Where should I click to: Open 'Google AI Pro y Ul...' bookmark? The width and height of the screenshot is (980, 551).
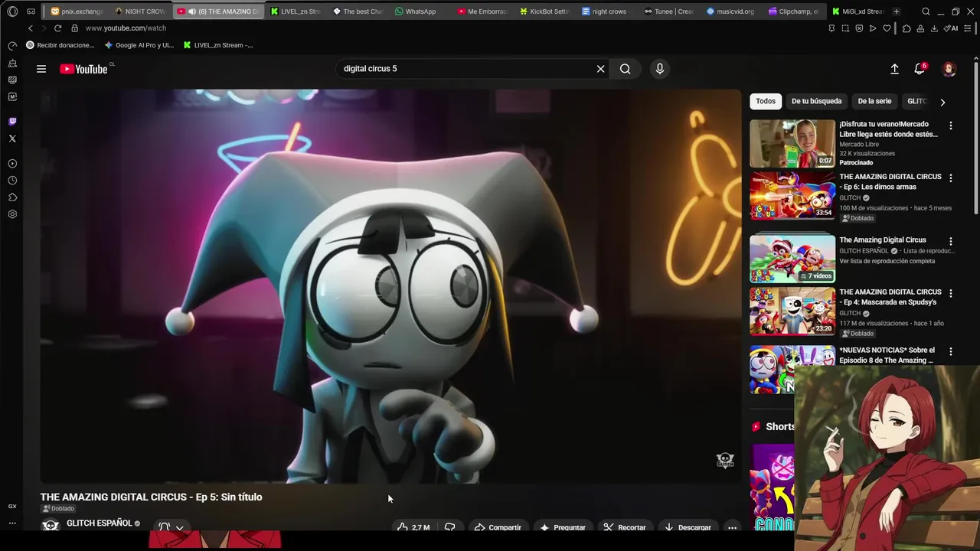click(x=139, y=45)
